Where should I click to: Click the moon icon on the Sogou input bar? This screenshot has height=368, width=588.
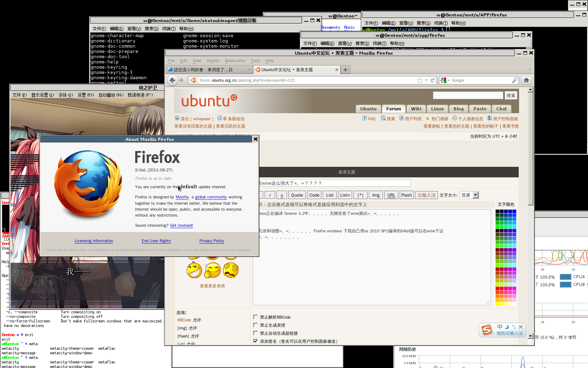click(x=507, y=327)
